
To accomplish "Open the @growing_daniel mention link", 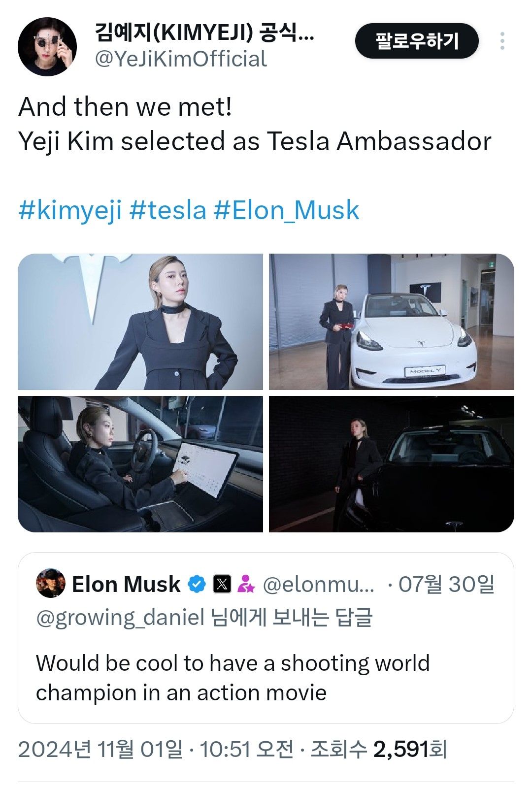I will pyautogui.click(x=120, y=618).
